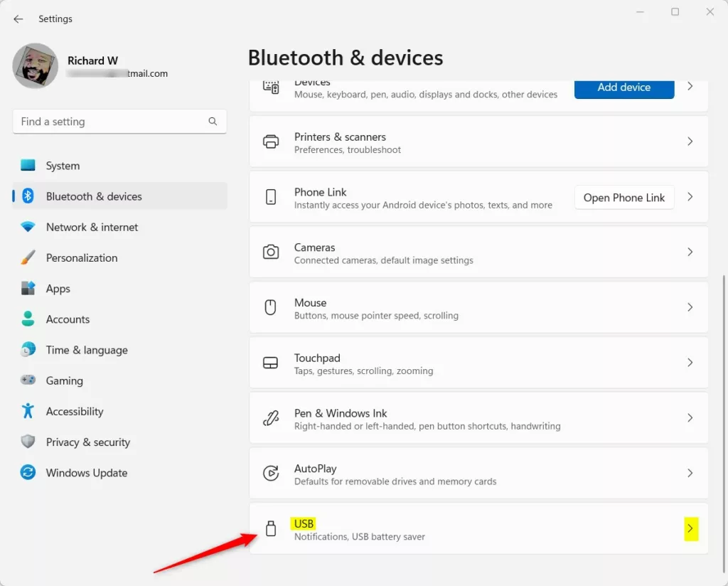The image size is (728, 586).
Task: Click the mouse icon
Action: [270, 307]
